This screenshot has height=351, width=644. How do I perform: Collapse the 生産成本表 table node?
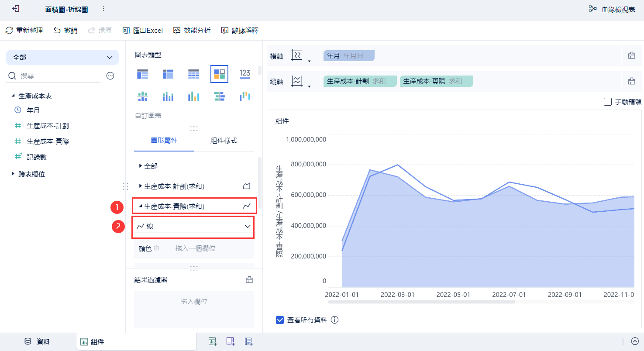13,96
